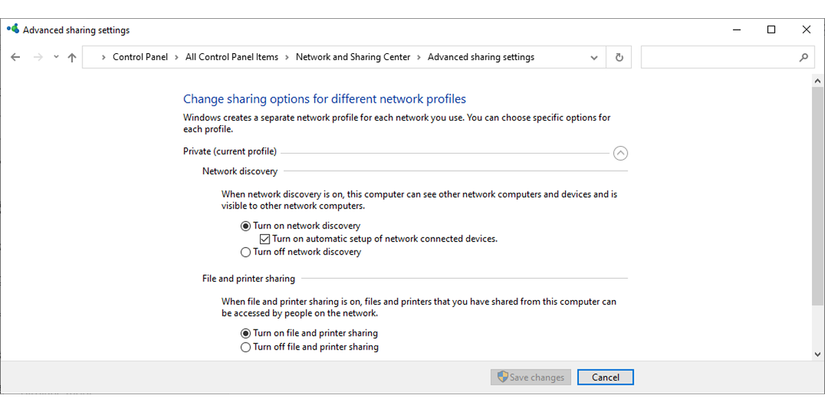Click the Back navigation arrow

point(15,58)
